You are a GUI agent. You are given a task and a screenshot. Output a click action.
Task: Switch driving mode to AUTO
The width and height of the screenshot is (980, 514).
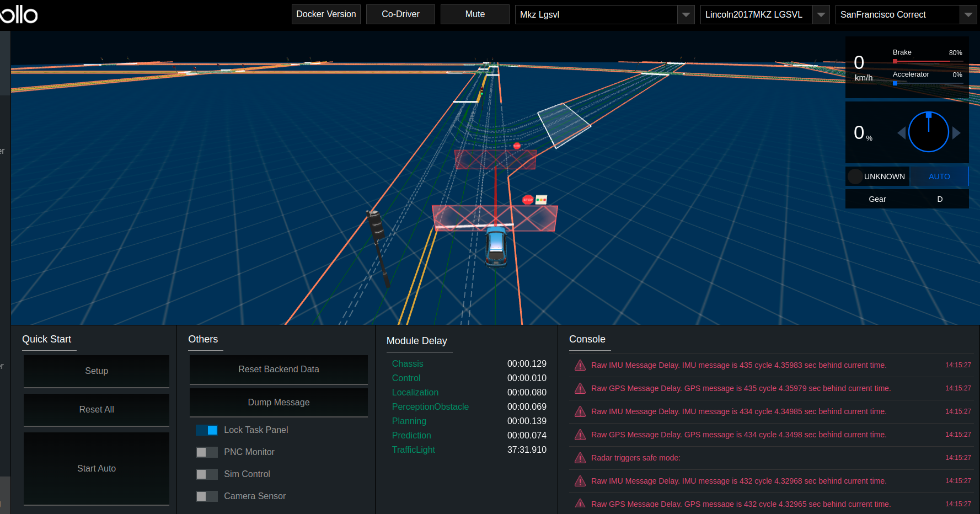[x=939, y=176]
